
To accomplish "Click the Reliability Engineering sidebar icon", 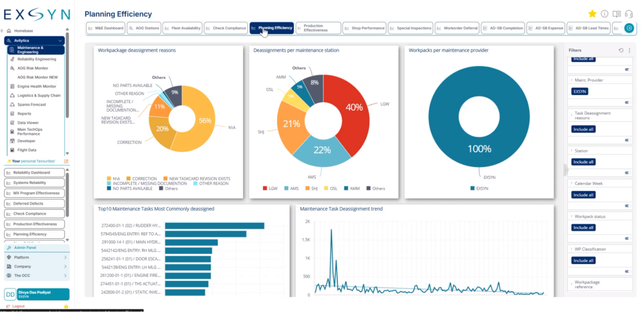I will click(12, 59).
